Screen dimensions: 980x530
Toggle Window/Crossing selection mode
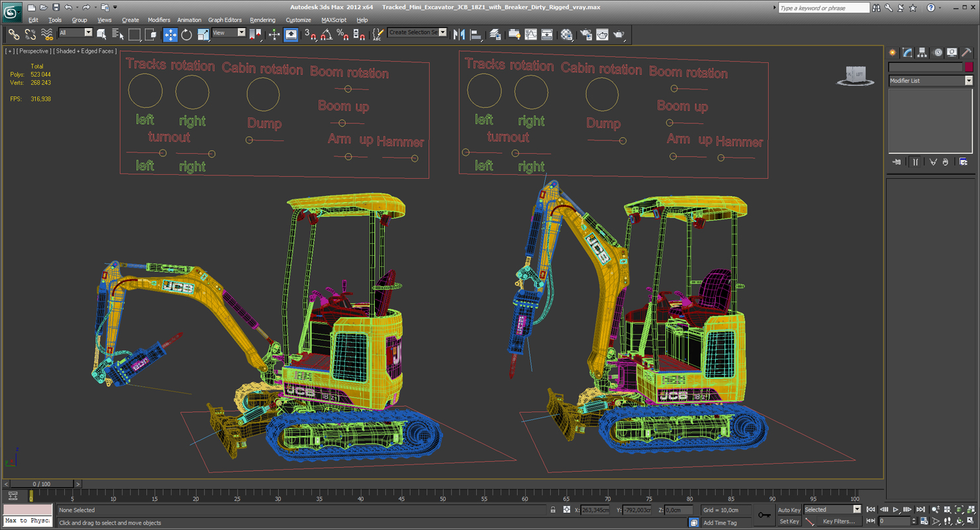[x=151, y=34]
